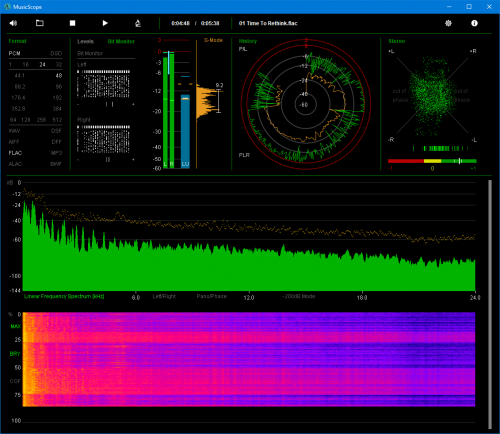Click the Stereo panel heading
The image size is (500, 434).
tap(397, 41)
